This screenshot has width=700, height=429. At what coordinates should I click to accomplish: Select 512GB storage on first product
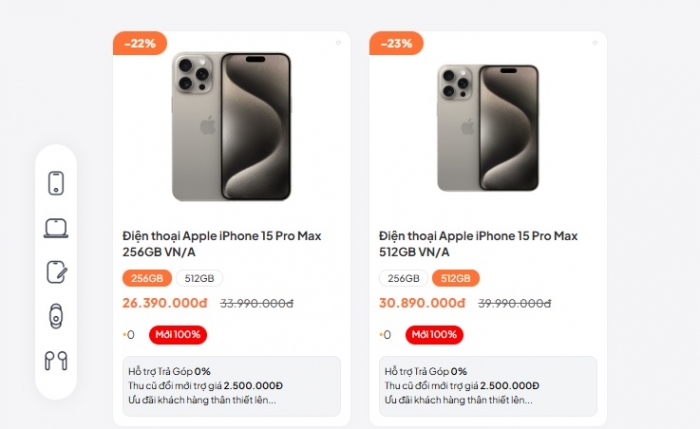click(x=202, y=279)
